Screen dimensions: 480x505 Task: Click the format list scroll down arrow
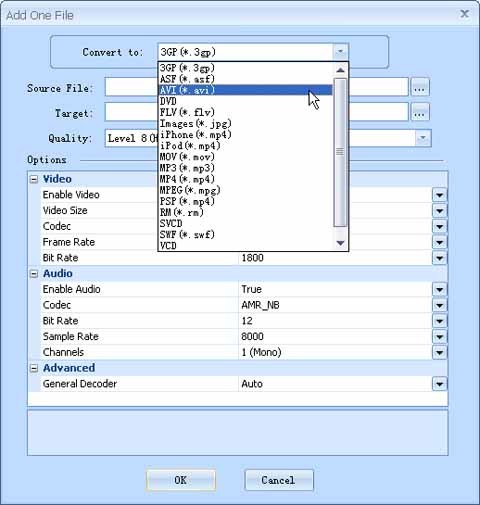(x=340, y=243)
